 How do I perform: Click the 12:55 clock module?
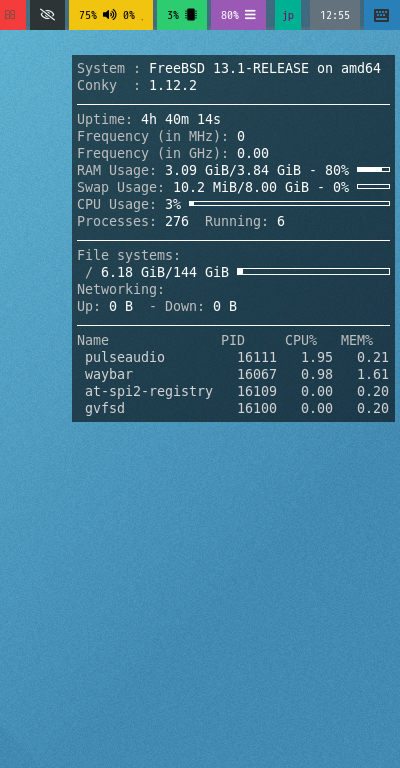coord(335,15)
